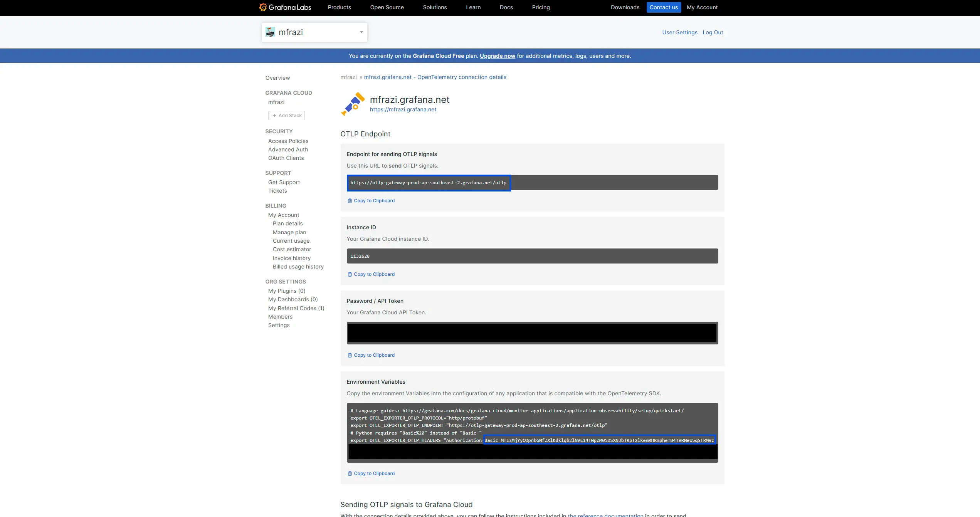Screen dimensions: 980x517
Task: Open the Learn menu
Action: click(473, 7)
